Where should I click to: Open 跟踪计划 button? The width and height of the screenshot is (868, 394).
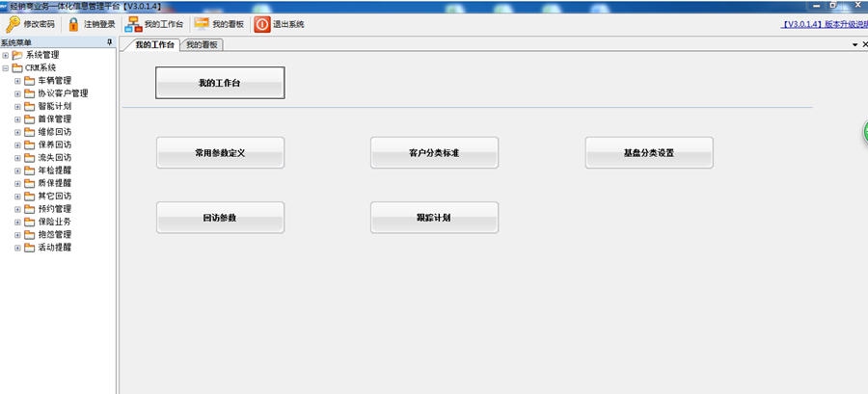tap(435, 218)
